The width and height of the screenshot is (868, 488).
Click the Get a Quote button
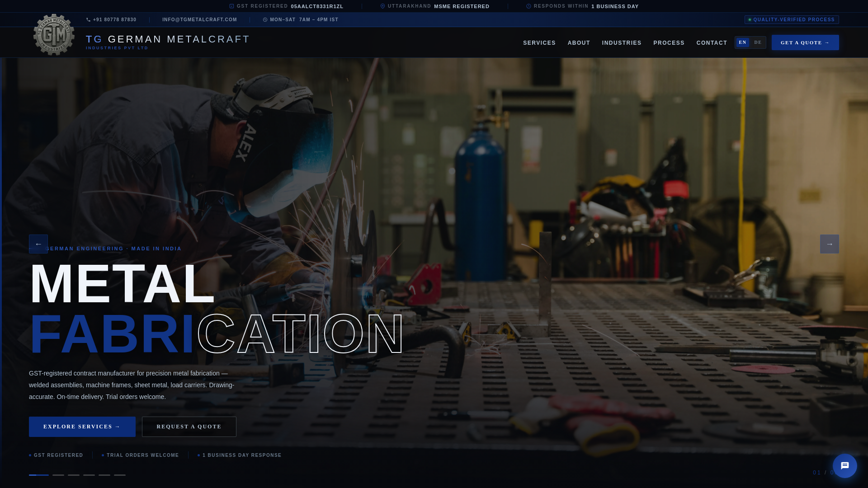pos(805,42)
